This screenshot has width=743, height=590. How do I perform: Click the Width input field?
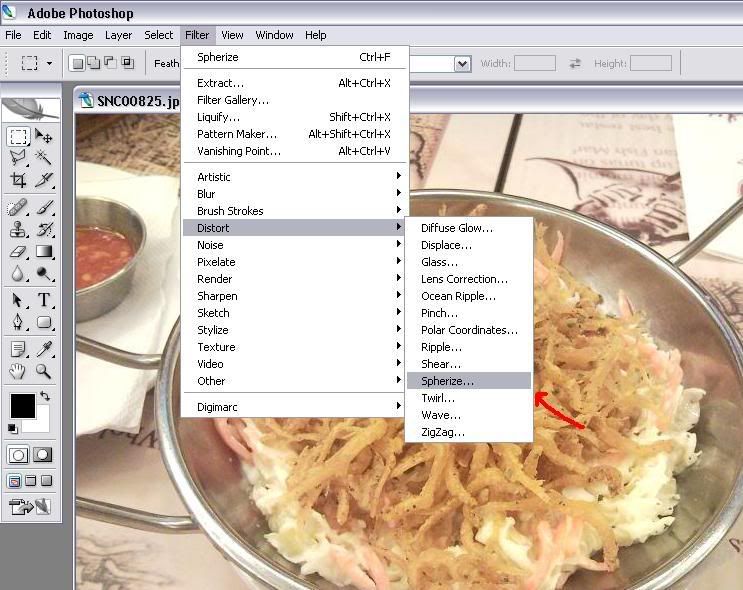click(x=535, y=63)
